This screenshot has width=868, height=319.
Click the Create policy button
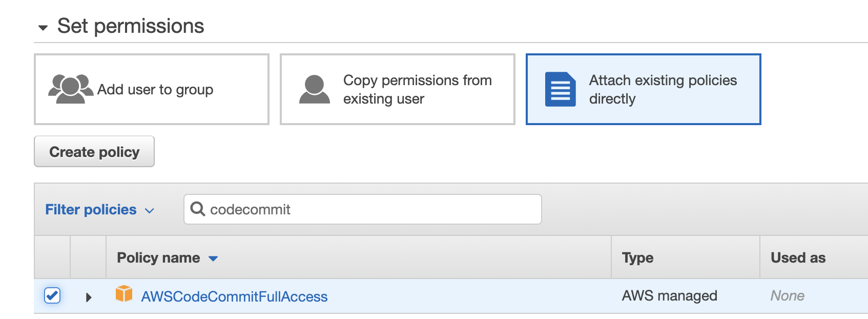point(94,151)
